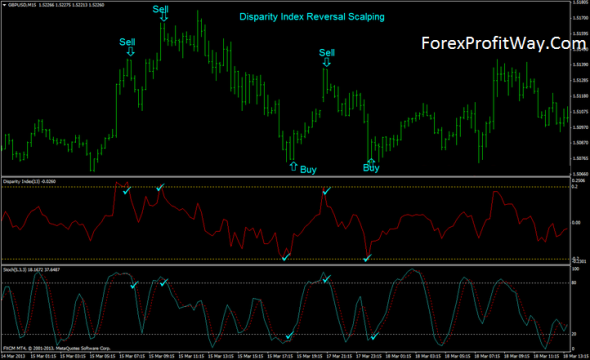Screen dimensions: 590x360
Task: Click the 1.51390 price scale label
Action: (580, 65)
